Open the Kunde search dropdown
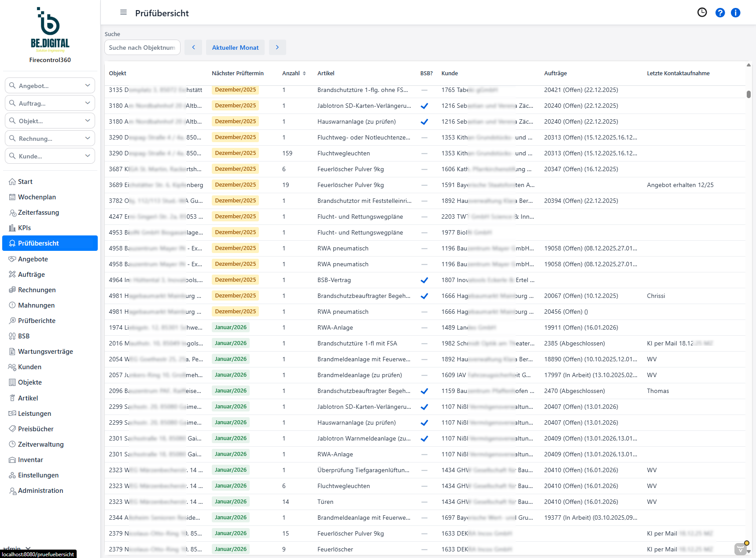 (87, 156)
